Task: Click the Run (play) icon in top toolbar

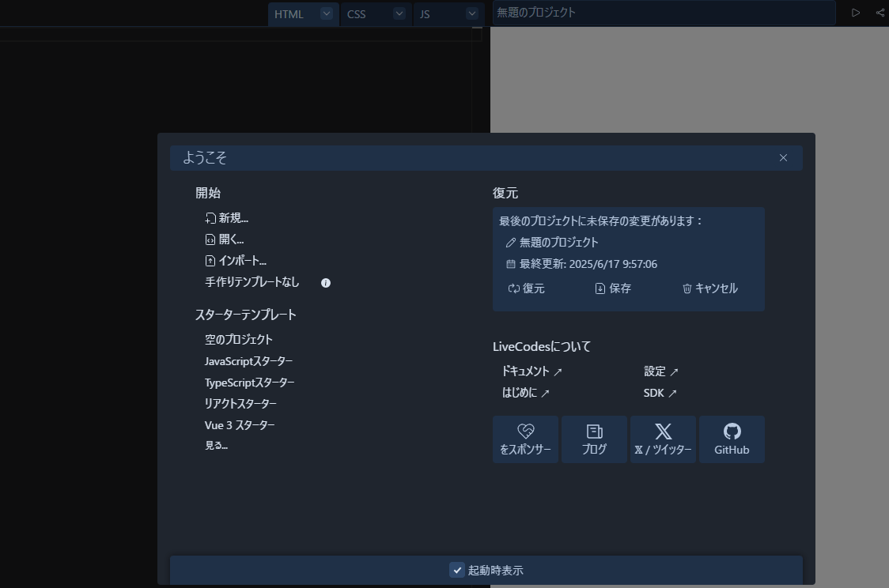Action: coord(856,13)
